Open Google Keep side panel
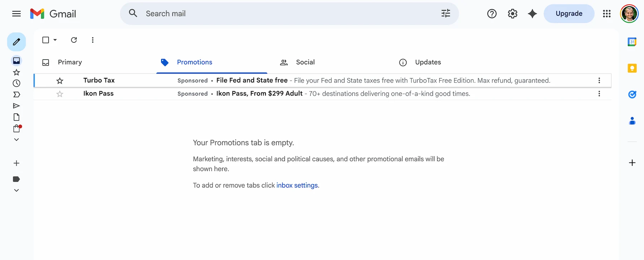Screen dimensions: 644x260 coord(632,68)
